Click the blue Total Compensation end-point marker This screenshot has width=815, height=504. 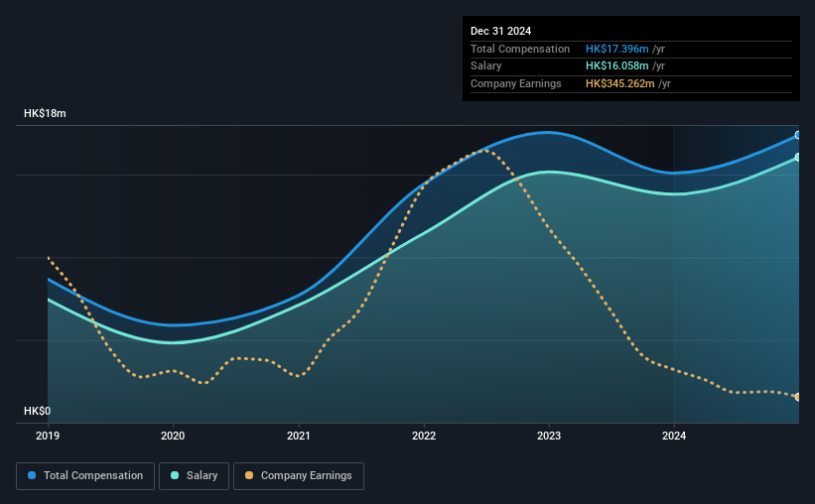(x=798, y=135)
